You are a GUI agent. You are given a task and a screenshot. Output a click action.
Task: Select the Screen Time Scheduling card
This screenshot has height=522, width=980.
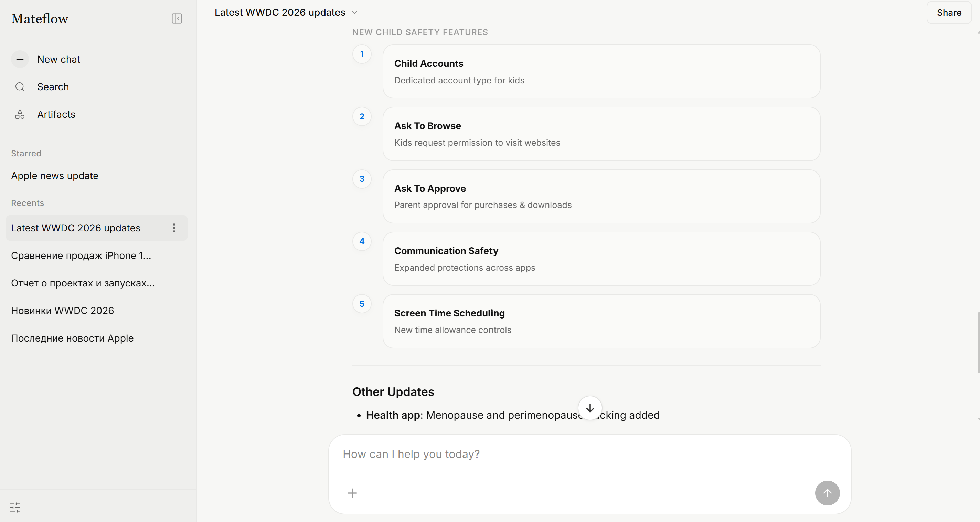(601, 321)
